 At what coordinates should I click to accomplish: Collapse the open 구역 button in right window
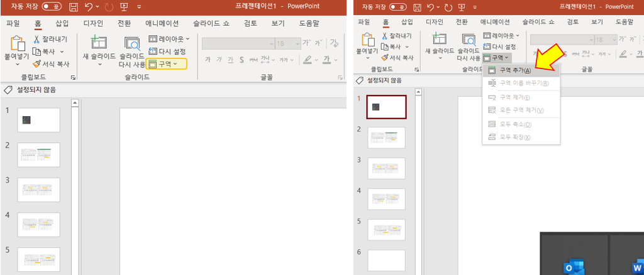(x=497, y=58)
